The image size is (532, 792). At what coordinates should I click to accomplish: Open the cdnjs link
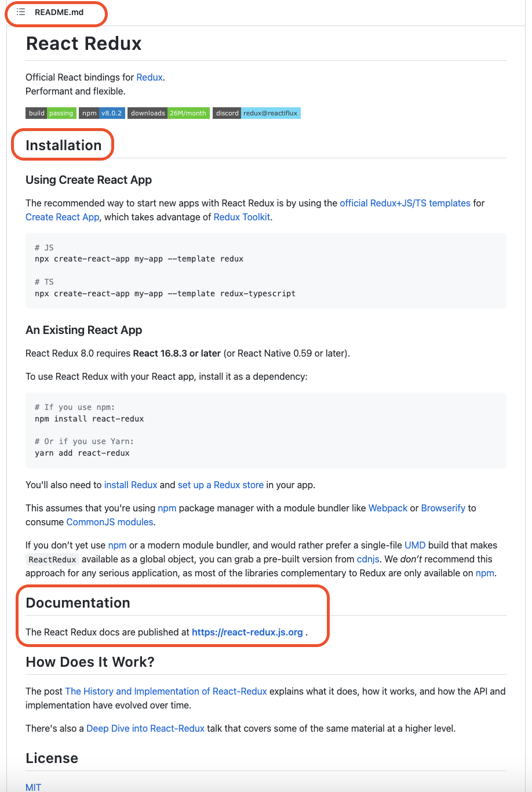click(x=368, y=559)
